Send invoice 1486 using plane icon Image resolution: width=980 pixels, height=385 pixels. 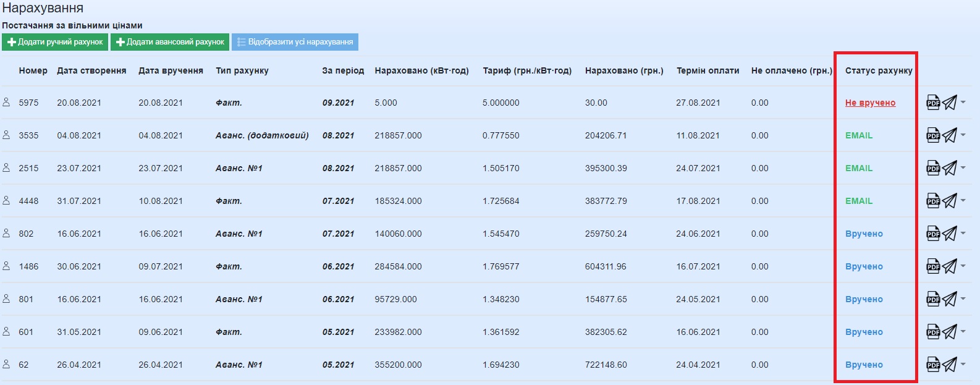click(x=949, y=266)
